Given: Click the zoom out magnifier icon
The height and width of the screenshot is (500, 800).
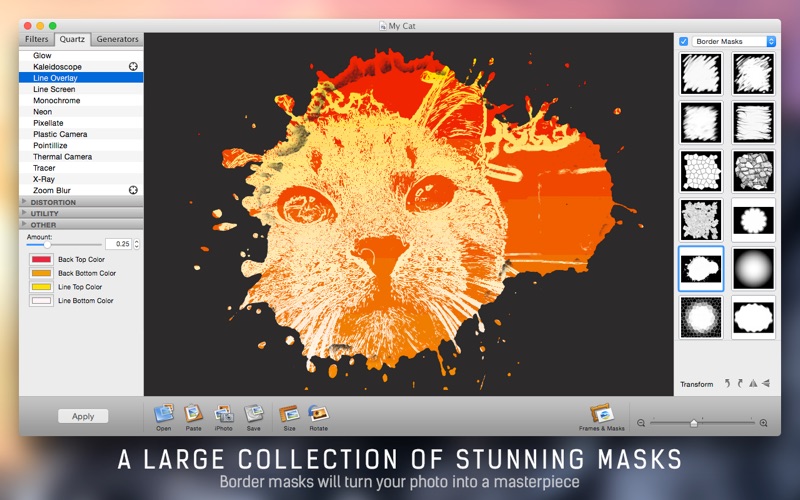Looking at the screenshot, I should (641, 423).
